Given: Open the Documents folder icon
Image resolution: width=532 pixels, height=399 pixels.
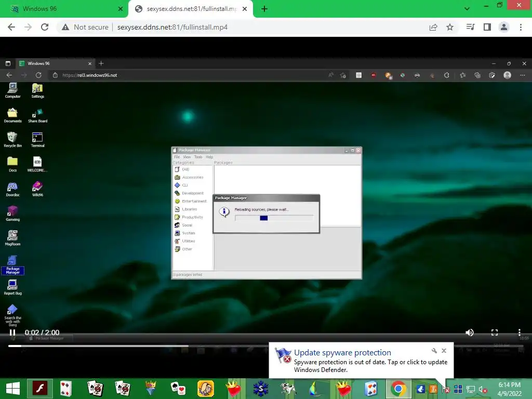Looking at the screenshot, I should pos(12,115).
